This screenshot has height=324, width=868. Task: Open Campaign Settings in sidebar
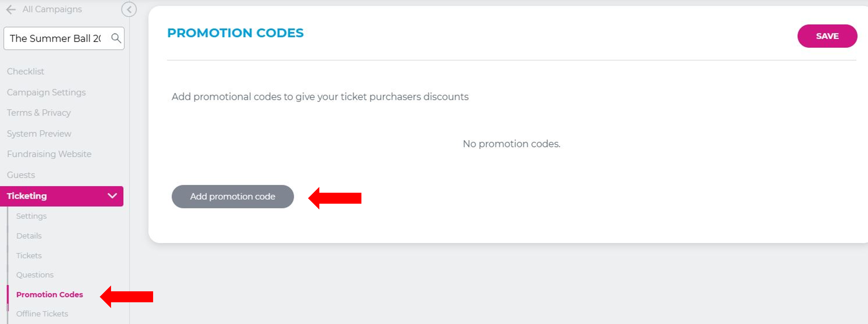46,92
